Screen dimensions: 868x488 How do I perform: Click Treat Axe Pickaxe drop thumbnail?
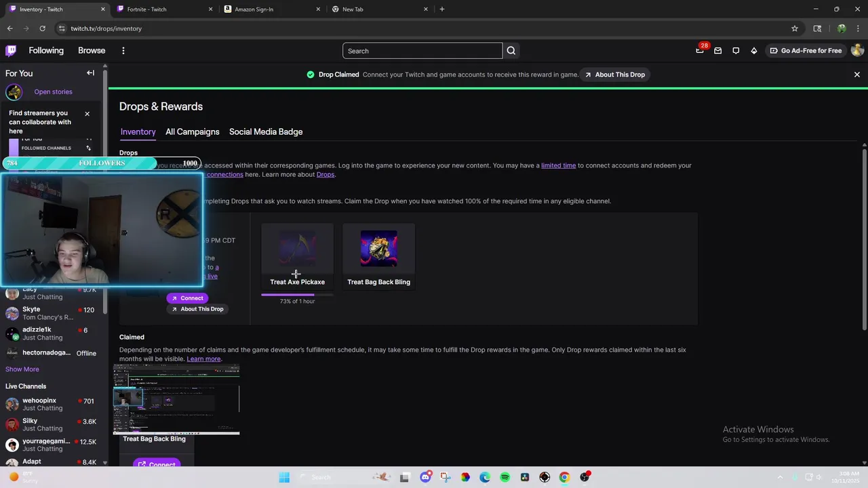[x=297, y=249]
